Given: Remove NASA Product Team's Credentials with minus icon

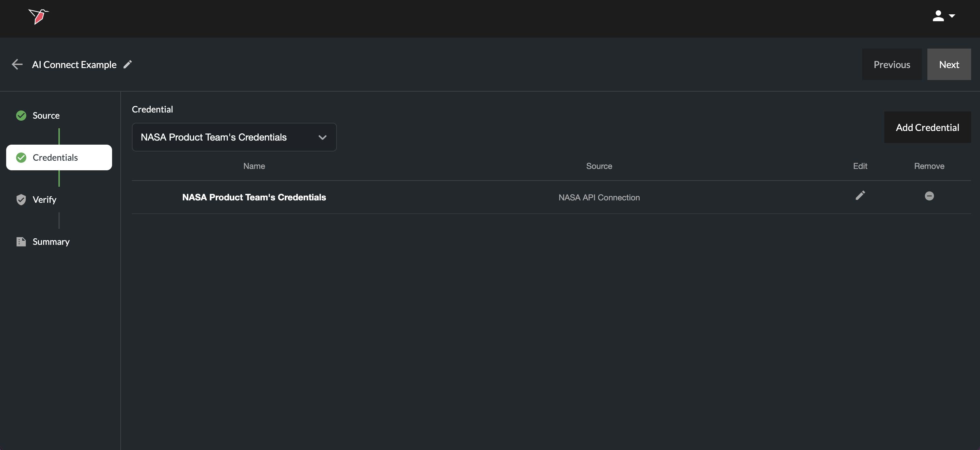Looking at the screenshot, I should pos(929,196).
